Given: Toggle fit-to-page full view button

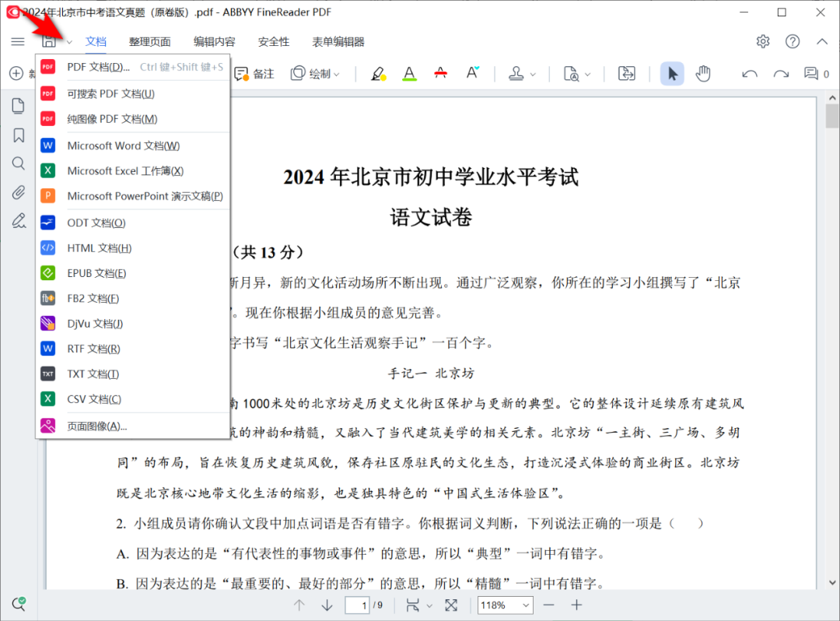Looking at the screenshot, I should click(x=451, y=605).
